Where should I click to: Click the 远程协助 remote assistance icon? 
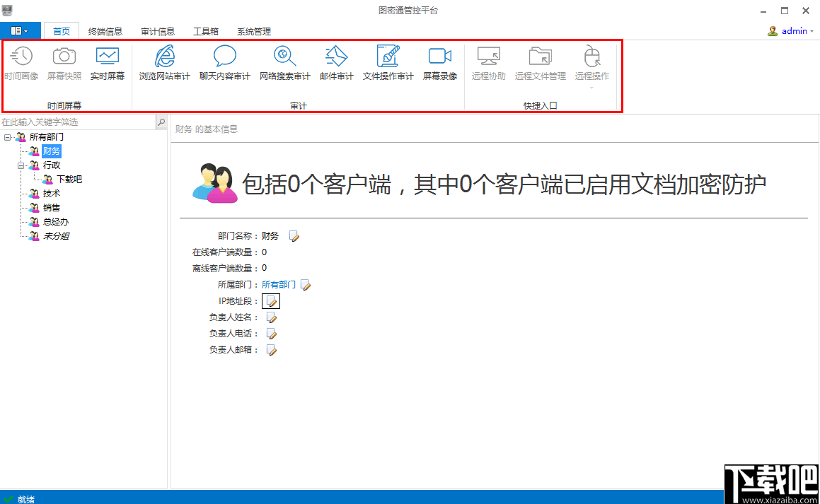pyautogui.click(x=488, y=64)
